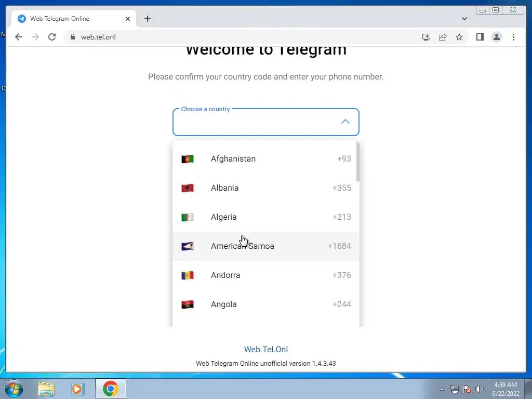The image size is (532, 399).
Task: Select Albania from the country list
Action: (x=265, y=188)
